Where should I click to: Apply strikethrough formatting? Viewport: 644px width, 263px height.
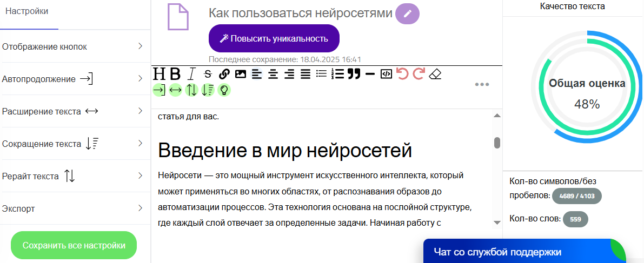(208, 74)
